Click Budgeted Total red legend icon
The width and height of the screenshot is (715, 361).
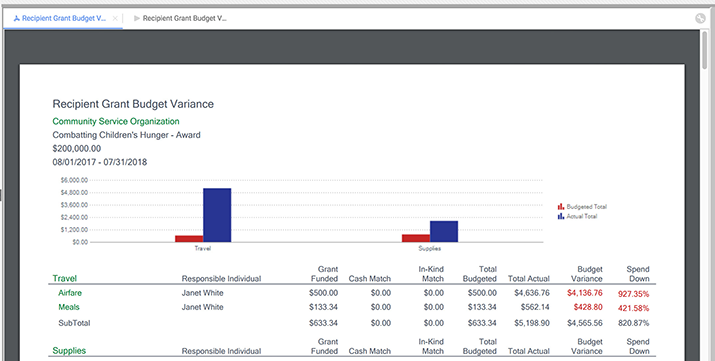point(561,207)
